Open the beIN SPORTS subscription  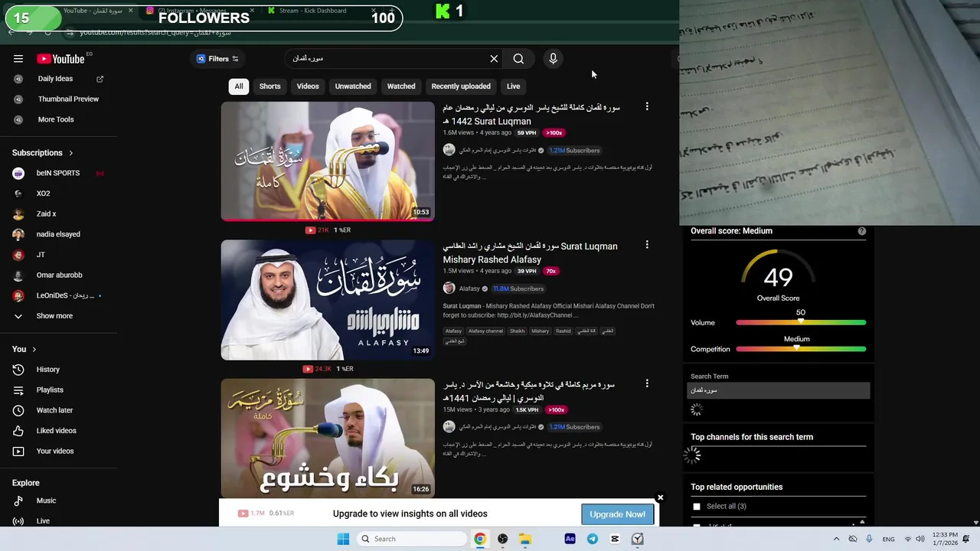pos(58,173)
